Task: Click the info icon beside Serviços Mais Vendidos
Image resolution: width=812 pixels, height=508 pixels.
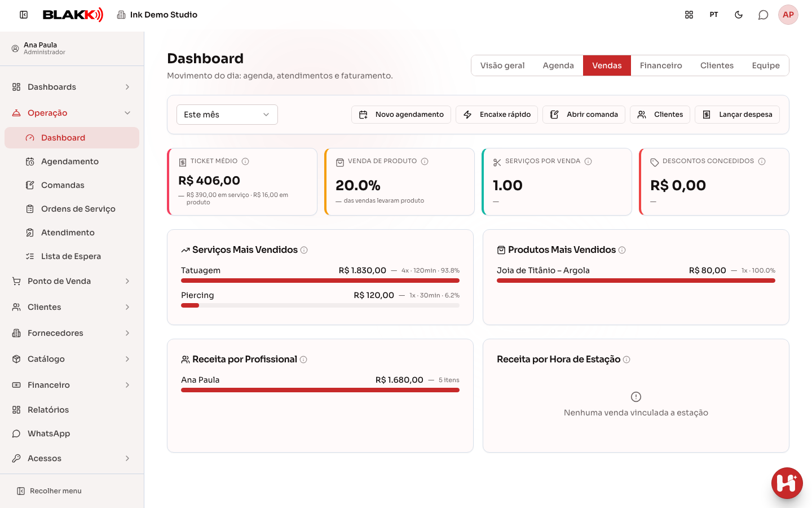Action: pyautogui.click(x=304, y=250)
